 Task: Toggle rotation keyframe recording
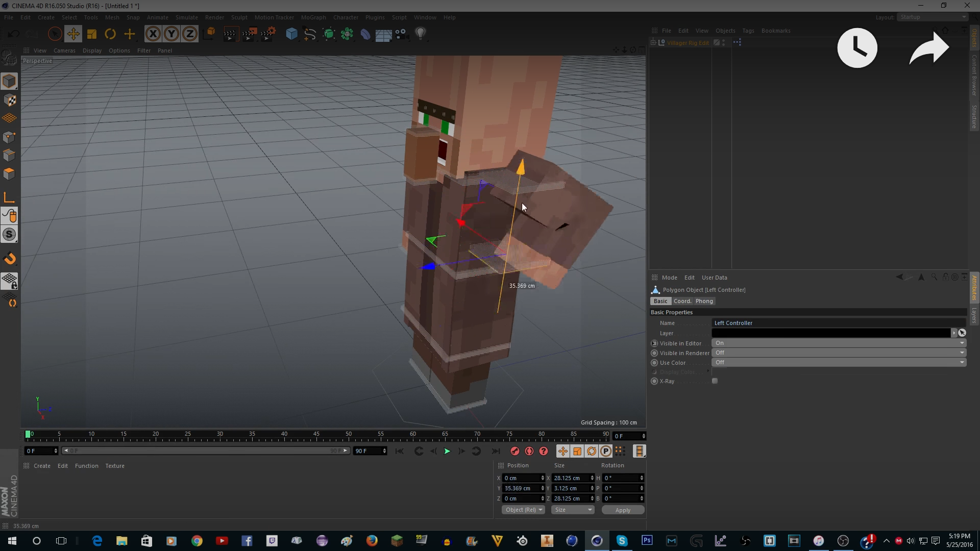coord(592,451)
